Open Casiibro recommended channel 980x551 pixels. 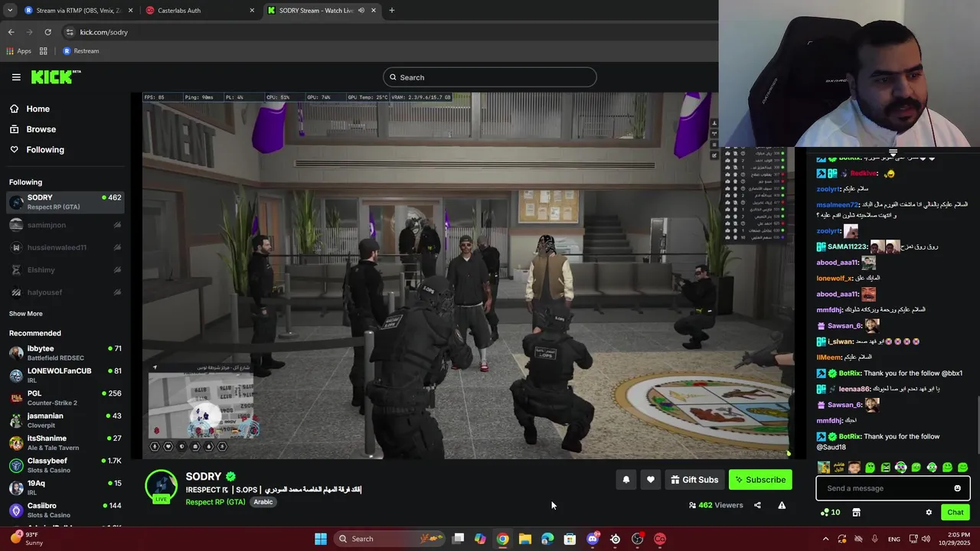(65, 510)
